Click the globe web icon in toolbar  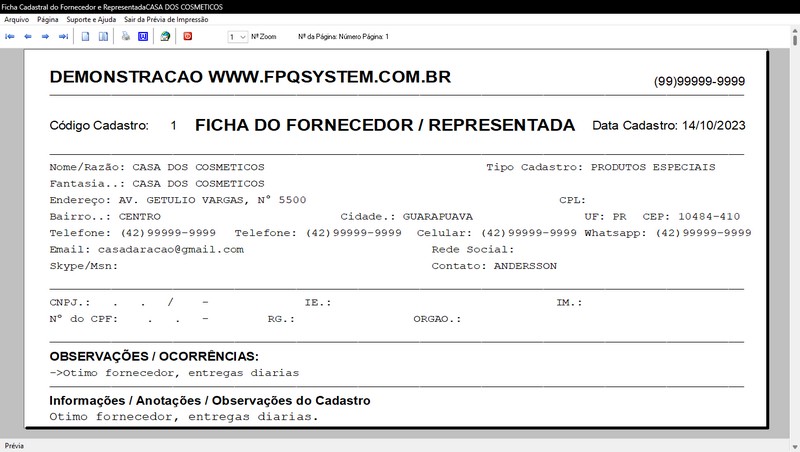pyautogui.click(x=165, y=36)
